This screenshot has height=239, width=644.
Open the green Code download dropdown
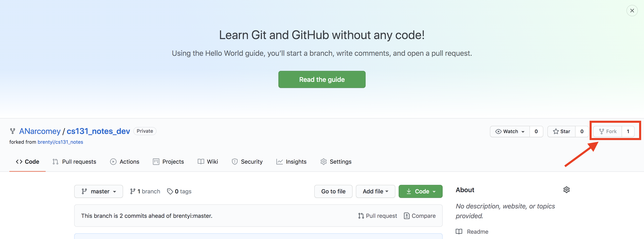pyautogui.click(x=420, y=191)
